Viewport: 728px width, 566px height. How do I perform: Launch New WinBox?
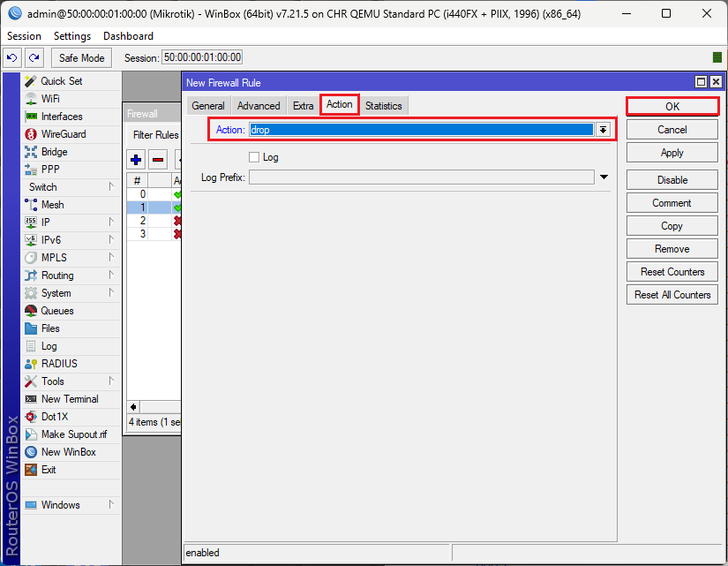click(x=71, y=452)
